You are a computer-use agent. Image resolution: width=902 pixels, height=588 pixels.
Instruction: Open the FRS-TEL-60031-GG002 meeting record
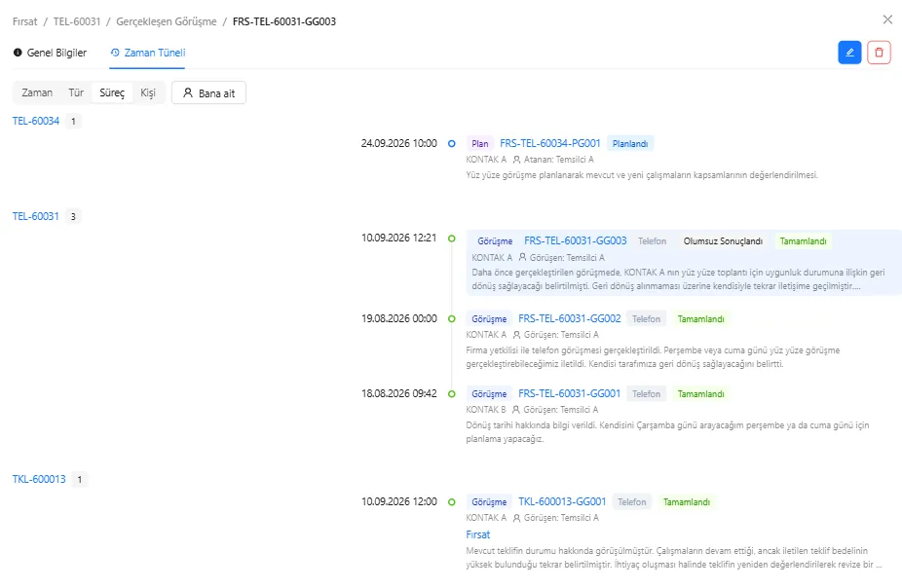pyautogui.click(x=570, y=318)
